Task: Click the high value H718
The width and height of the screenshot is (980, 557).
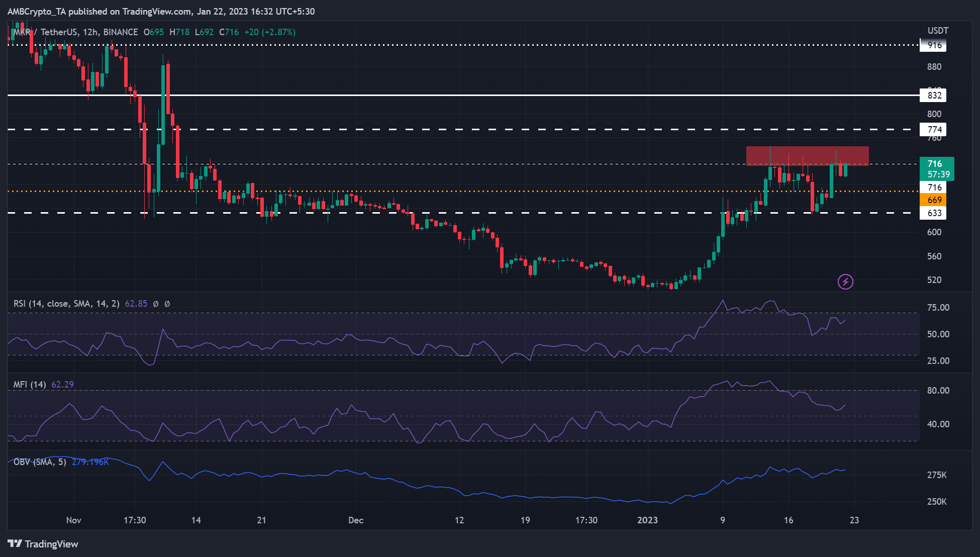Action: tap(179, 32)
